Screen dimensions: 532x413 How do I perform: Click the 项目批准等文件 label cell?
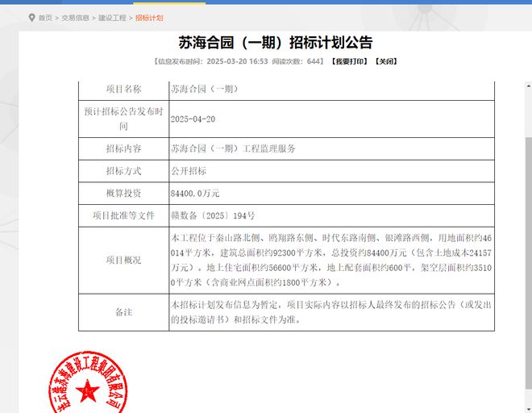pyautogui.click(x=123, y=215)
